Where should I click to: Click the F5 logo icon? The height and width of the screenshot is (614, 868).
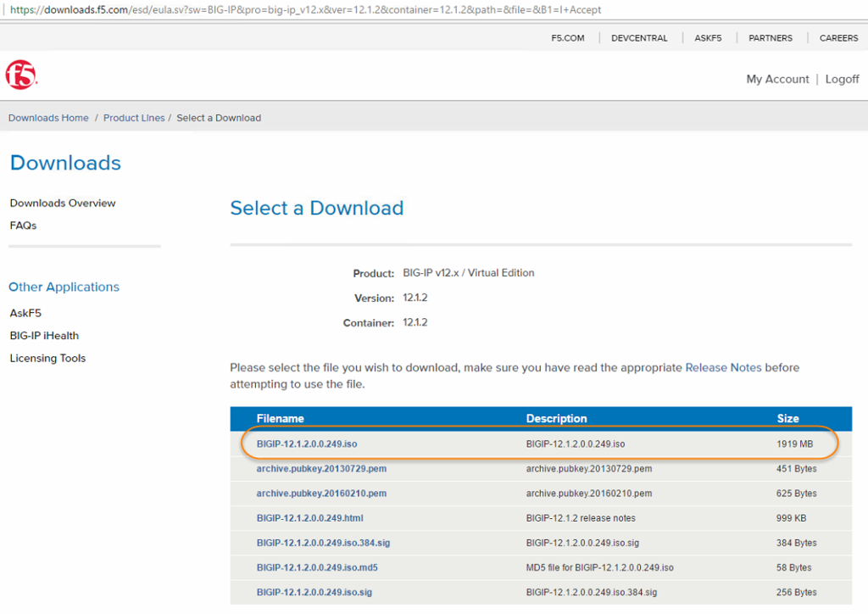(x=21, y=75)
